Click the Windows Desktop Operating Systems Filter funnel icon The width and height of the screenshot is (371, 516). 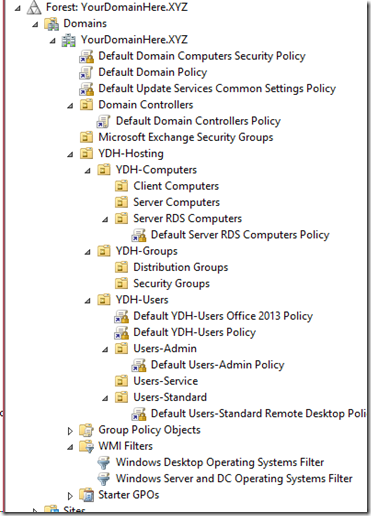tap(103, 463)
